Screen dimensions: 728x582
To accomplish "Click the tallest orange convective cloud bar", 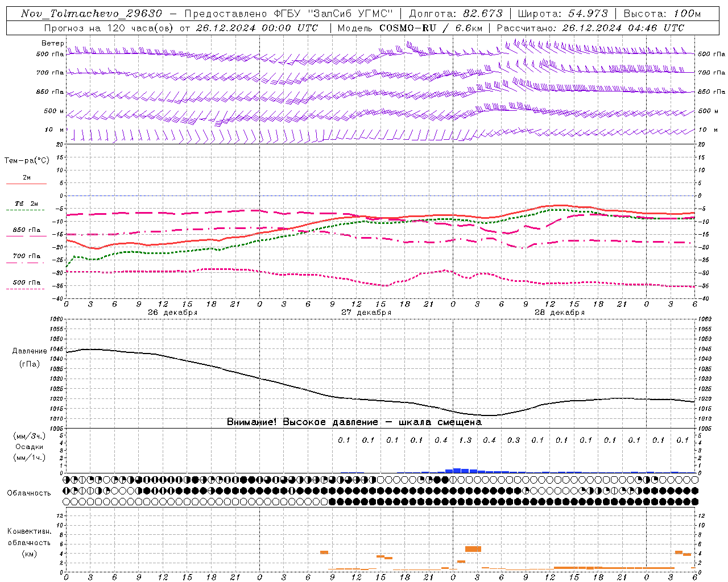I will (473, 549).
